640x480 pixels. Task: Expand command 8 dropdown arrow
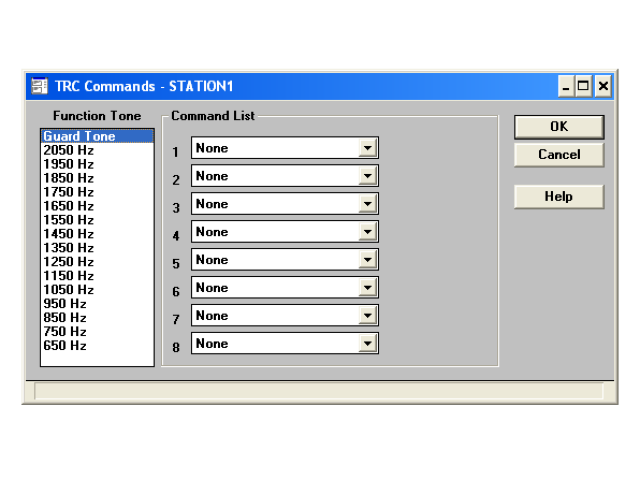click(x=368, y=344)
